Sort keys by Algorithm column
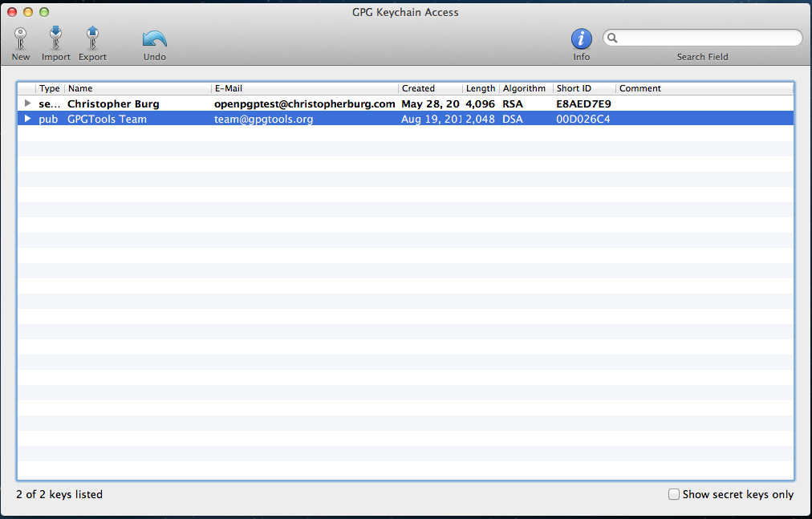 526,88
